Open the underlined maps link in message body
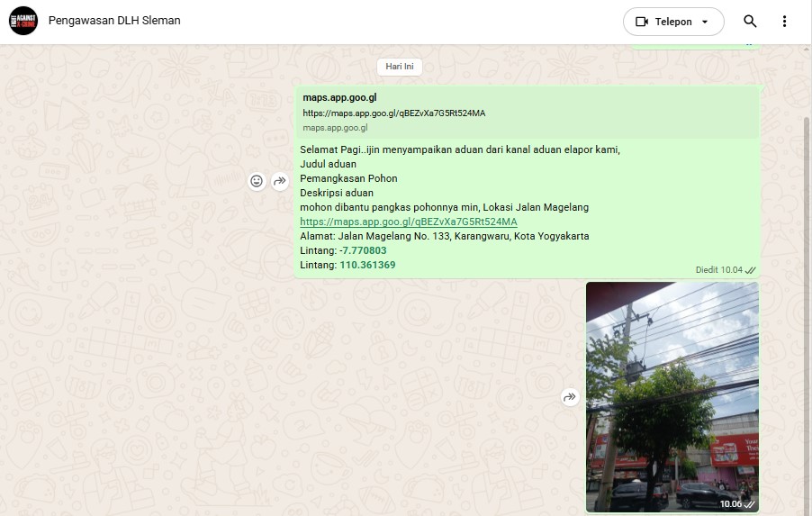 pos(408,222)
